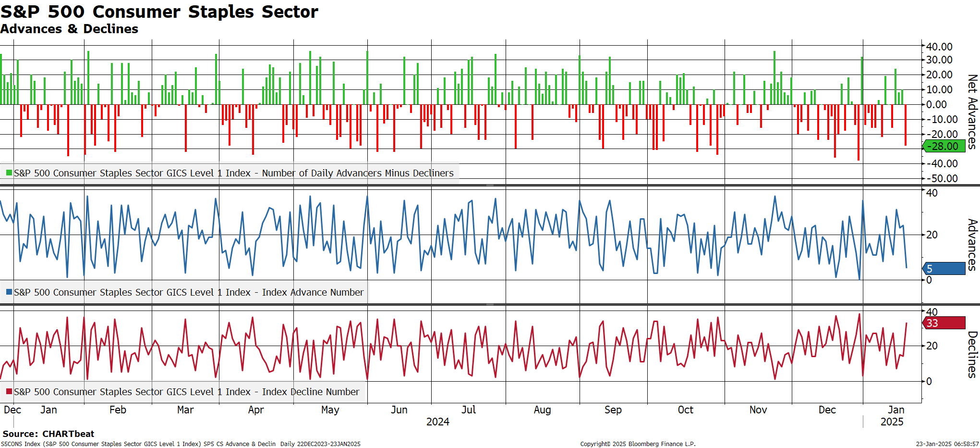Click the -40.00 tick on Net Advances axis

(941, 163)
